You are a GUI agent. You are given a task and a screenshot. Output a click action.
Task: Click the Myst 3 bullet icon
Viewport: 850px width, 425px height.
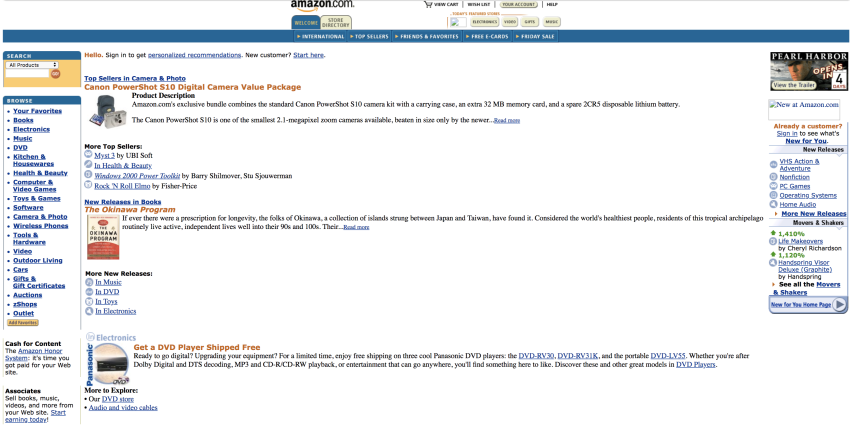(88, 155)
